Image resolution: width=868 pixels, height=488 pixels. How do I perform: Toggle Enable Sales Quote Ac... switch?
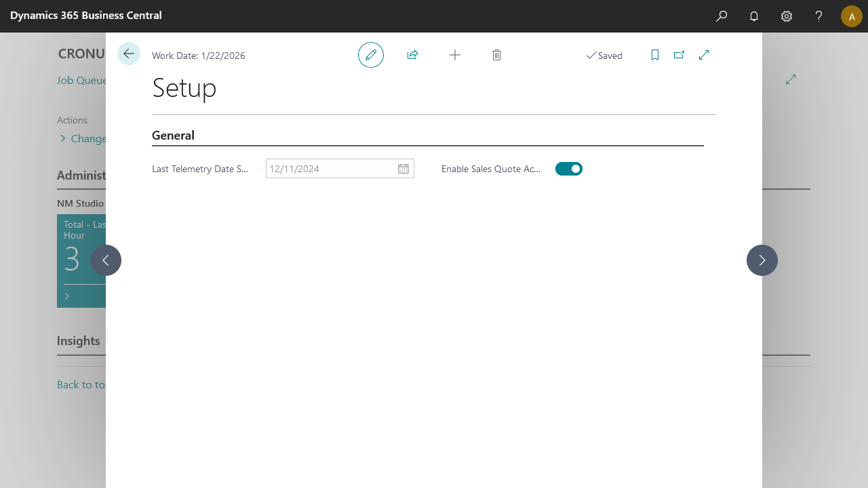(569, 169)
